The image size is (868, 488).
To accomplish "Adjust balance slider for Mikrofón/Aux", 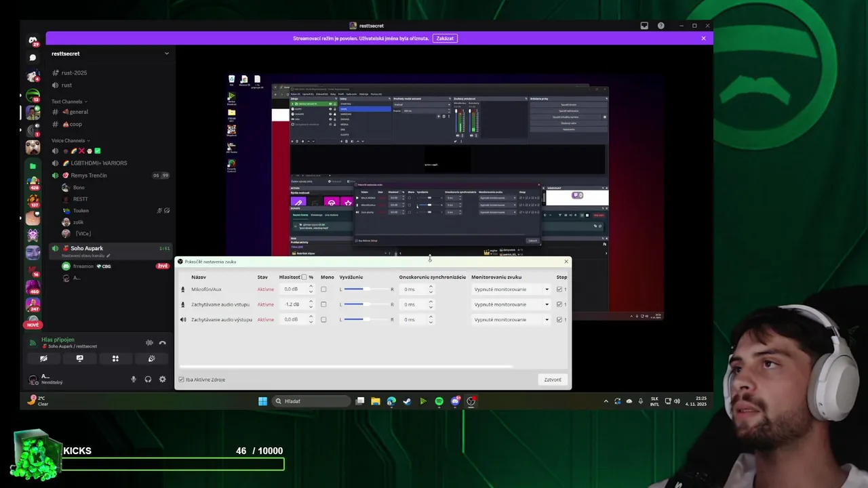I will [366, 289].
